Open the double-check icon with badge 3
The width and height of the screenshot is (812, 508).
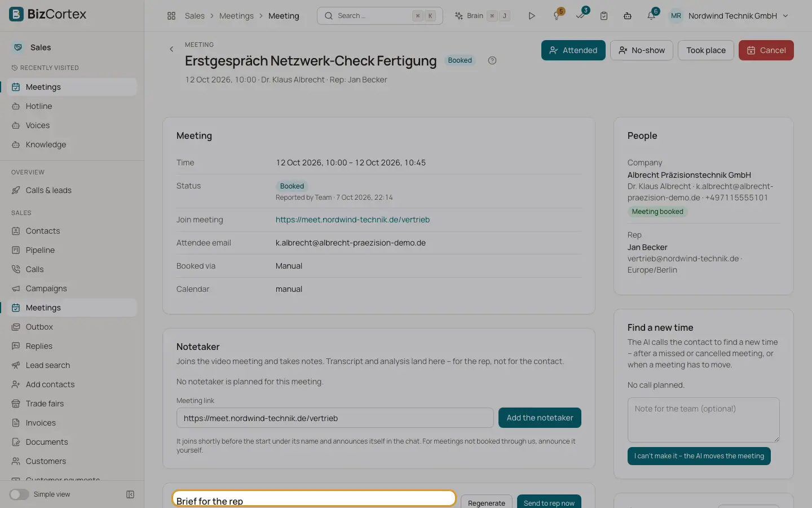pyautogui.click(x=580, y=16)
